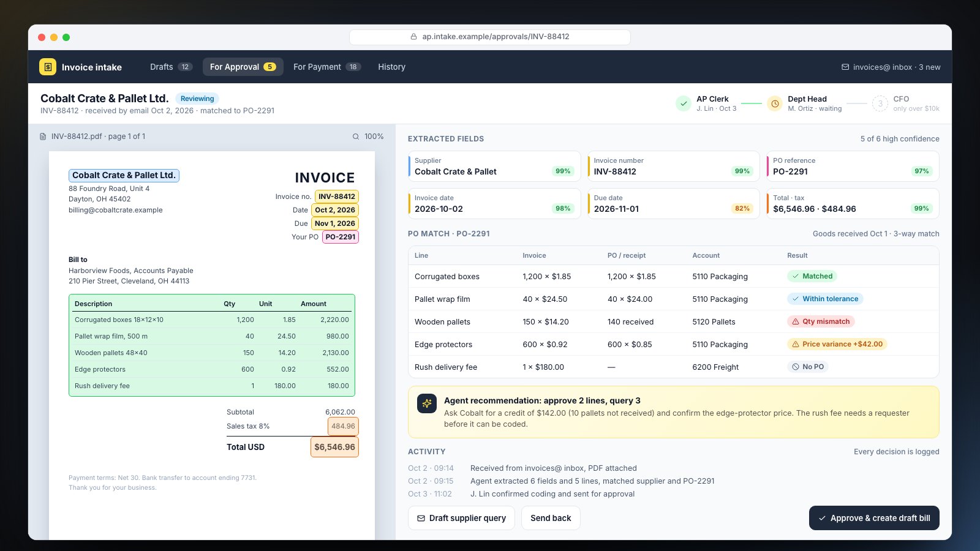Click the Goods received Oct 1 · 3-way match text
The width and height of the screenshot is (980, 551).
pyautogui.click(x=876, y=234)
